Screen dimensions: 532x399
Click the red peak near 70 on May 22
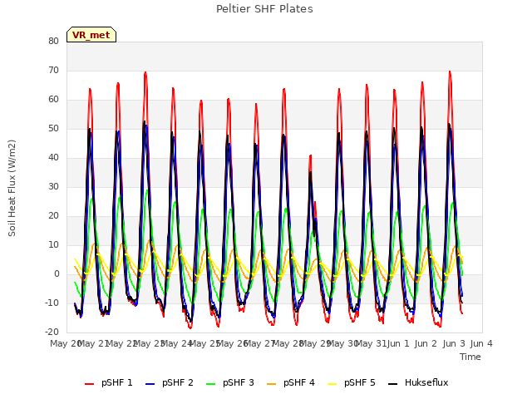pos(145,72)
